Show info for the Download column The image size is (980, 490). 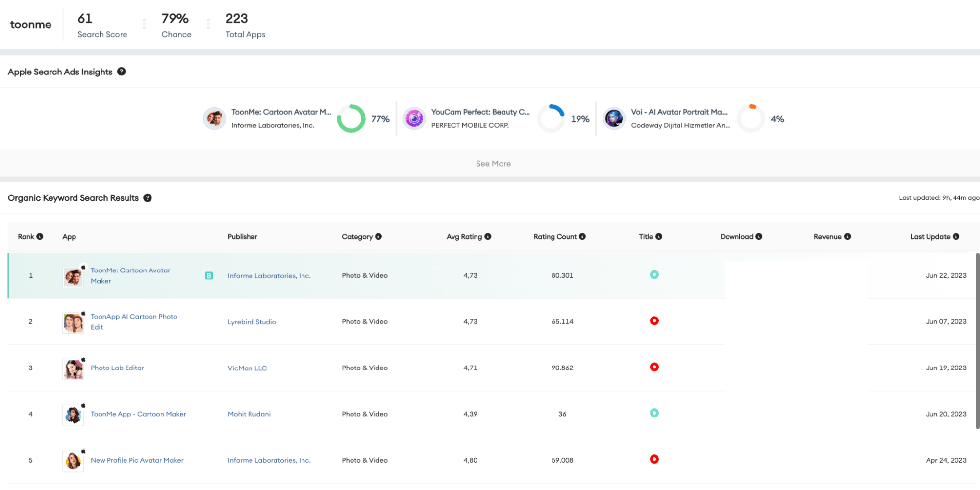pos(759,236)
